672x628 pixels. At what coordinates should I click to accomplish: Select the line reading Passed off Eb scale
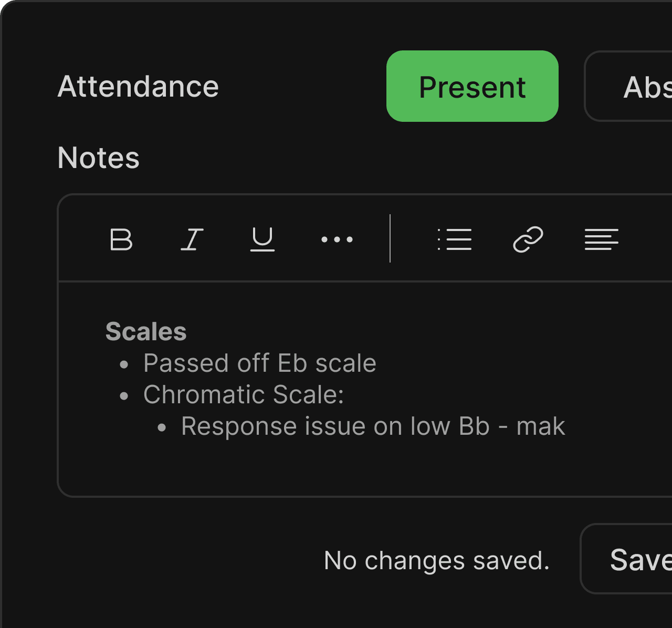point(259,362)
